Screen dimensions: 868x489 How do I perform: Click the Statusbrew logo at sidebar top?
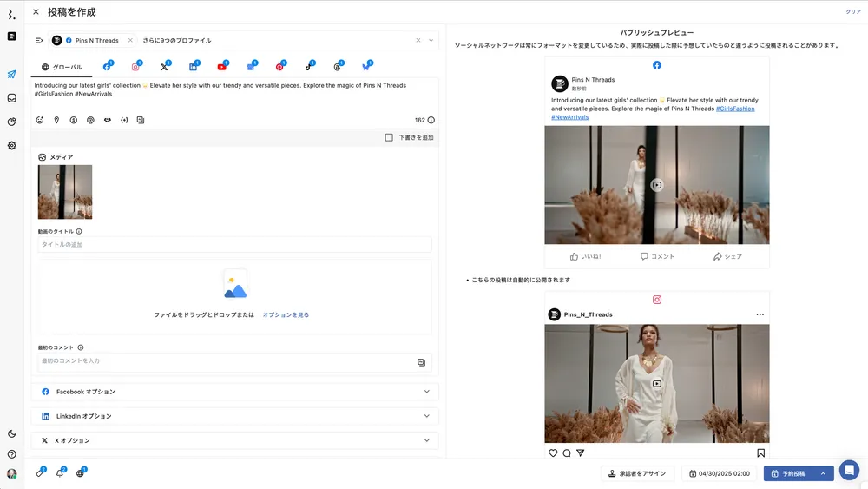pos(11,15)
